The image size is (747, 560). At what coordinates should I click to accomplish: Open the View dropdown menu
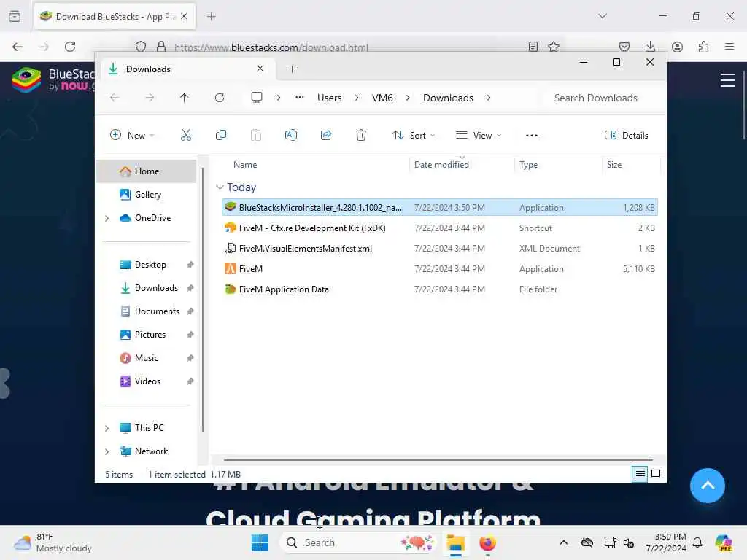pyautogui.click(x=479, y=135)
